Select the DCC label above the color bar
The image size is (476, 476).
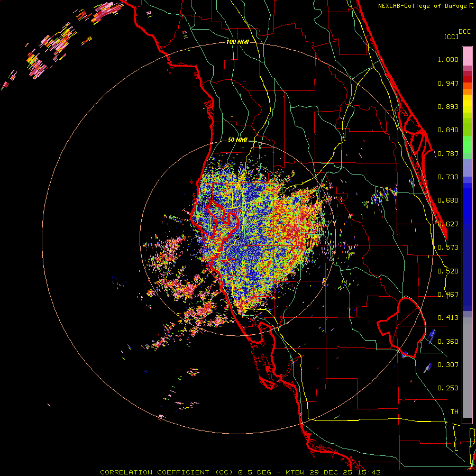pos(464,32)
